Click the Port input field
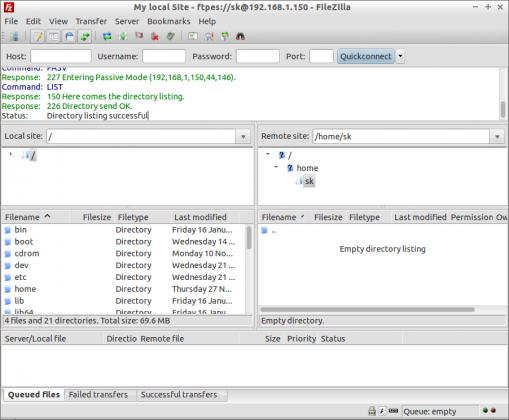Image resolution: width=509 pixels, height=420 pixels. 321,56
